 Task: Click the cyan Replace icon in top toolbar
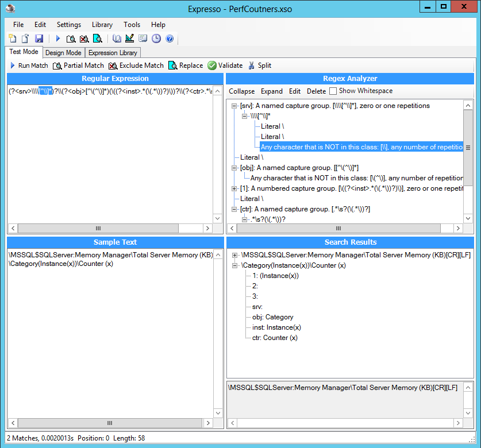98,38
